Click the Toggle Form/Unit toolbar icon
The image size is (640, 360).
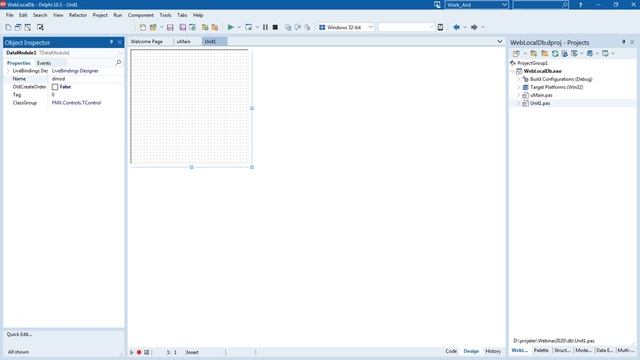(x=28, y=27)
